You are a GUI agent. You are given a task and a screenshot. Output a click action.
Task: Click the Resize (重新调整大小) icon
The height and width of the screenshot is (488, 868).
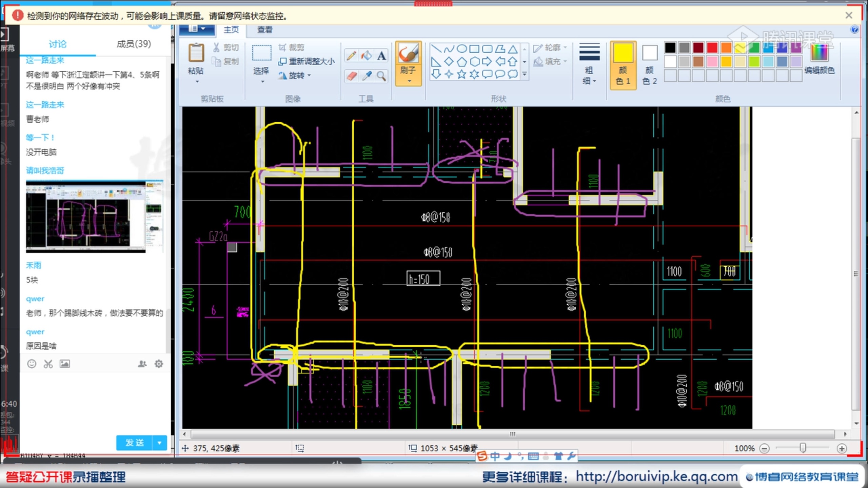click(282, 61)
